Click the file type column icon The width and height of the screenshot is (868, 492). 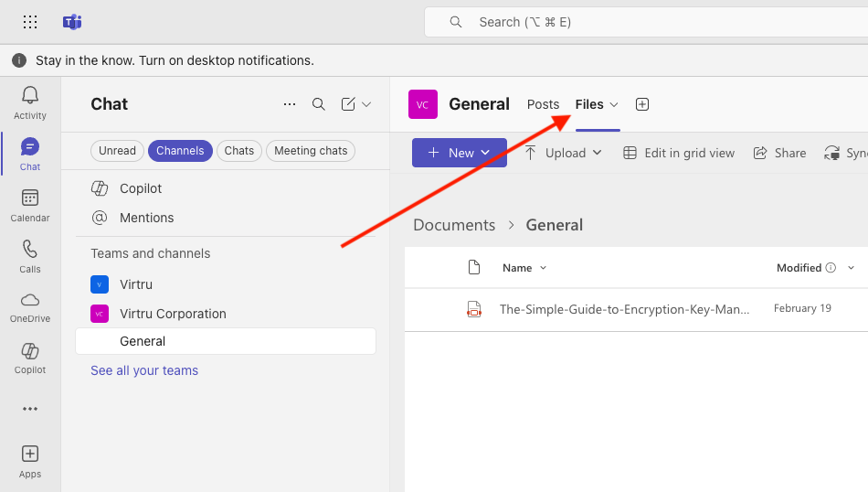point(474,267)
